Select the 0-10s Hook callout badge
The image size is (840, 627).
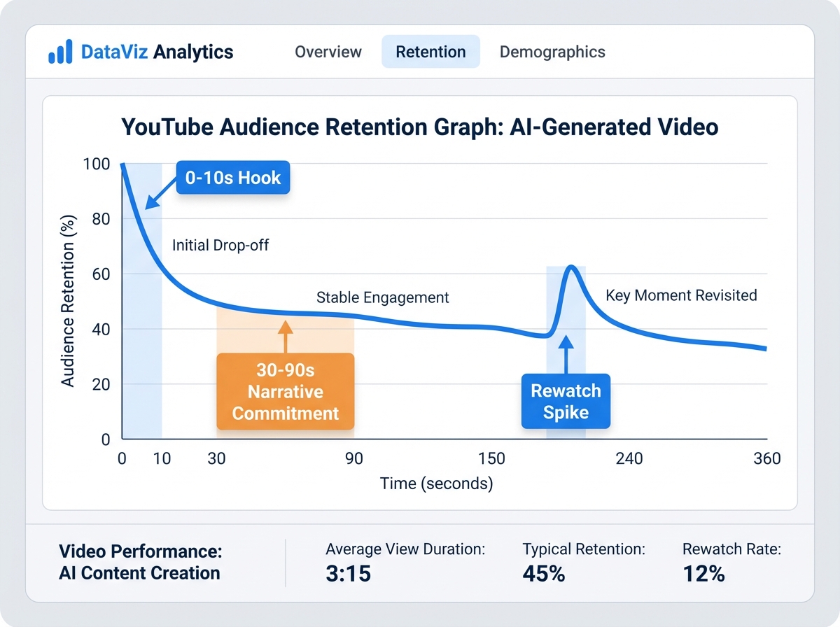[x=232, y=178]
